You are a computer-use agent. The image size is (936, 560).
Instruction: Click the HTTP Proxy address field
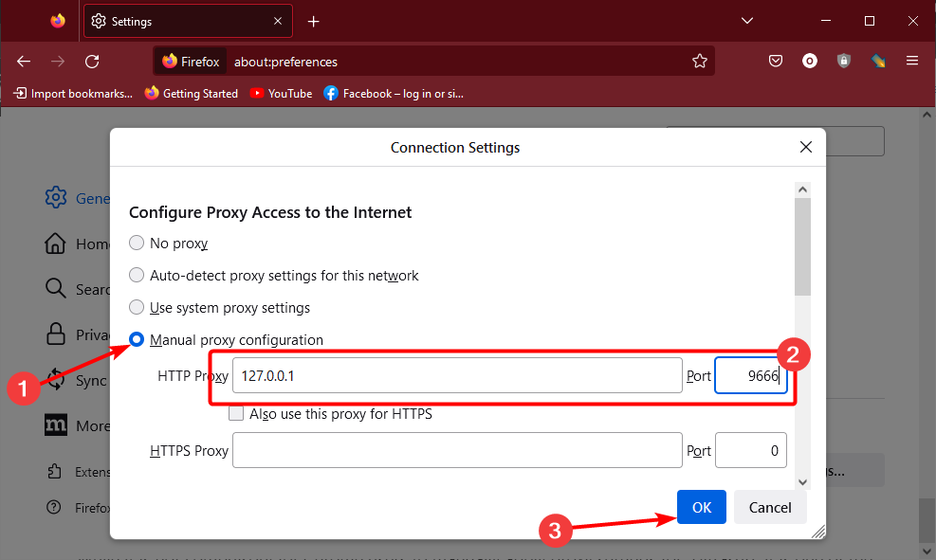coord(457,376)
